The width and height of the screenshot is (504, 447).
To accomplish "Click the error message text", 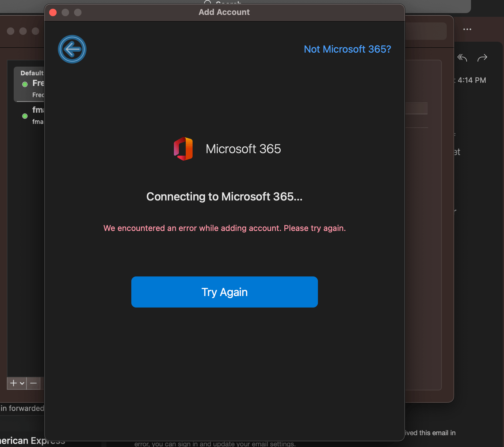I will pyautogui.click(x=224, y=228).
